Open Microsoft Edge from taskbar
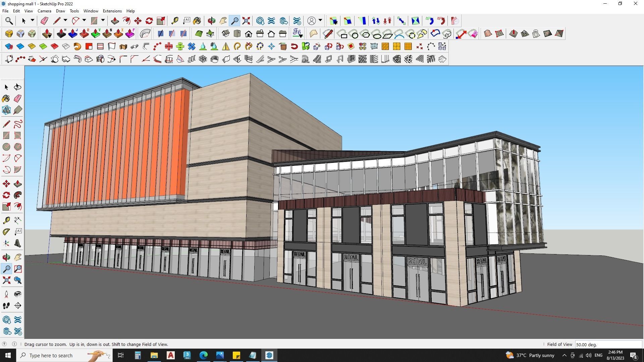Screen dimensions: 644x362 pos(204,355)
